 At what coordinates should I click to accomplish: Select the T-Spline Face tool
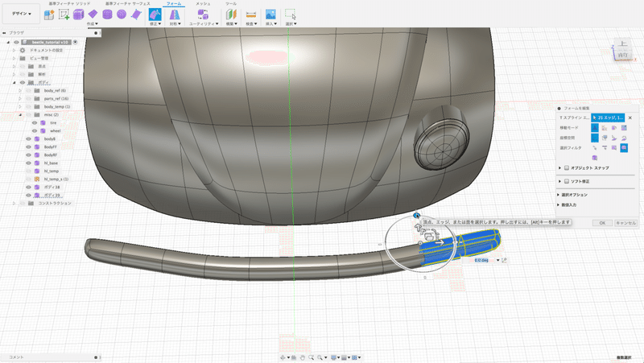136,14
